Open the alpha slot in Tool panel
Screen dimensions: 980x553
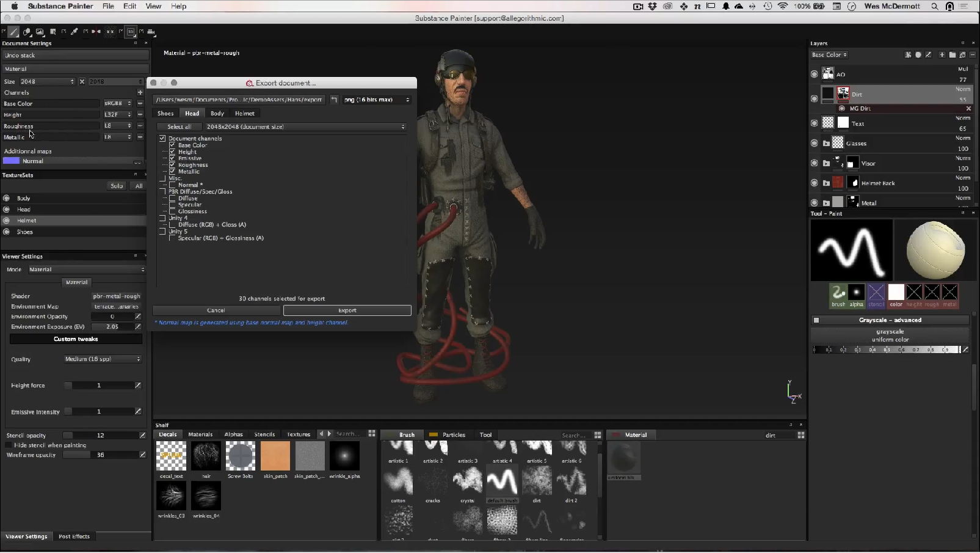pos(856,293)
